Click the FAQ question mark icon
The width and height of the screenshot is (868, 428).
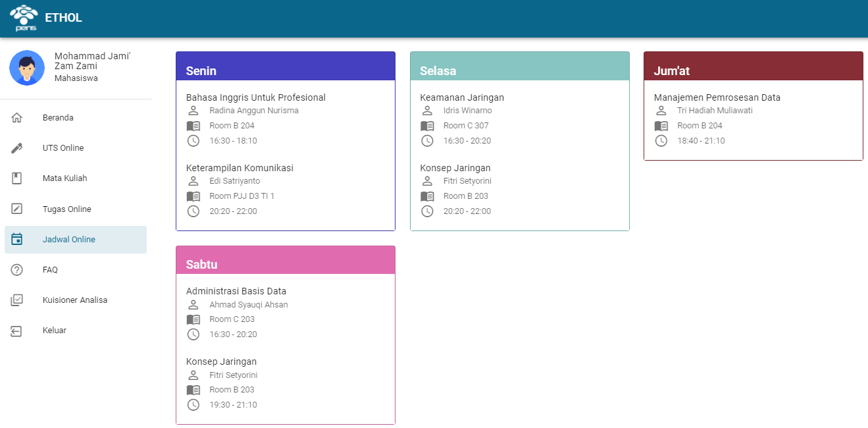(17, 270)
